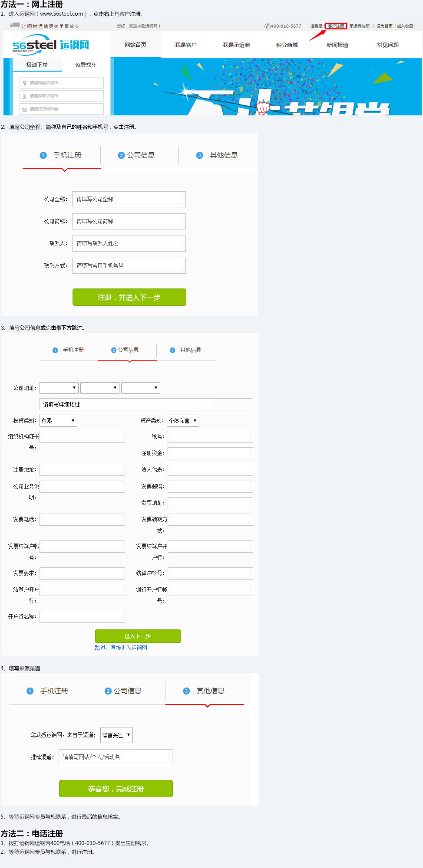Image resolution: width=423 pixels, height=868 pixels.
Task: Click the 发票地址 input field
Action: (210, 503)
